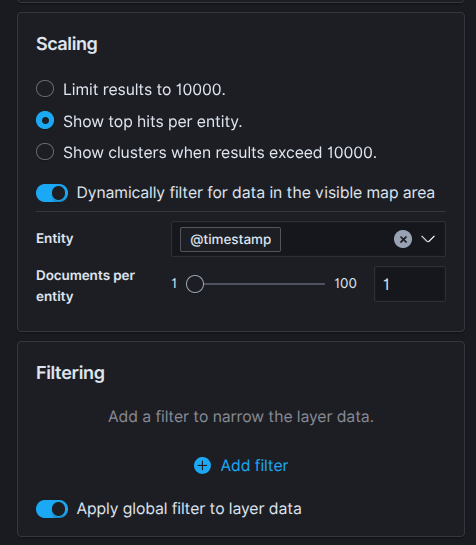Screen dimensions: 476x545
Task: Click the @timestamp entity pill
Action: coord(231,239)
